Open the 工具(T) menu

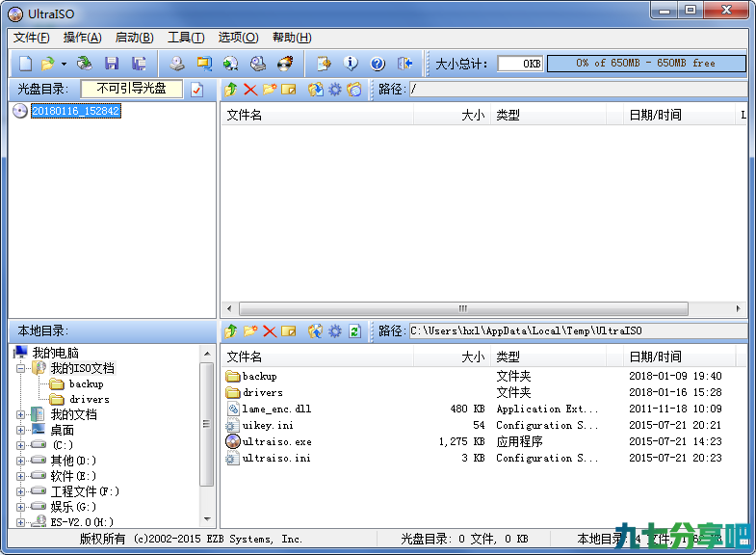click(x=186, y=38)
